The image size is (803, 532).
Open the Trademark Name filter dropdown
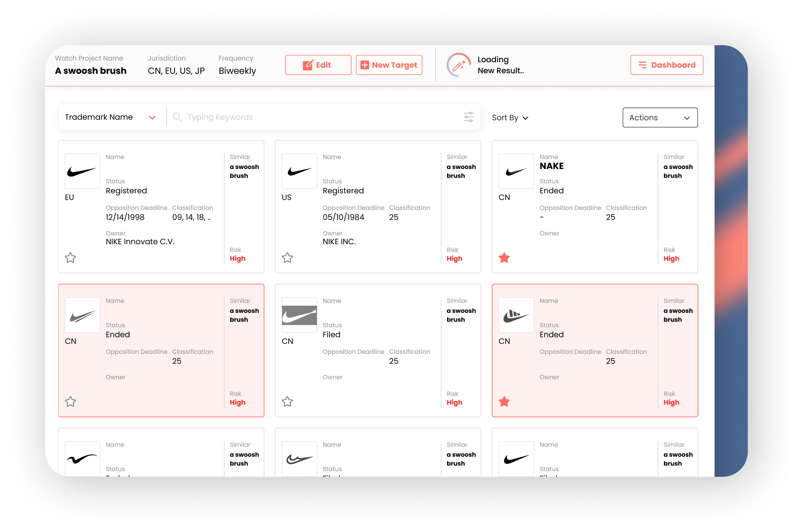click(110, 117)
